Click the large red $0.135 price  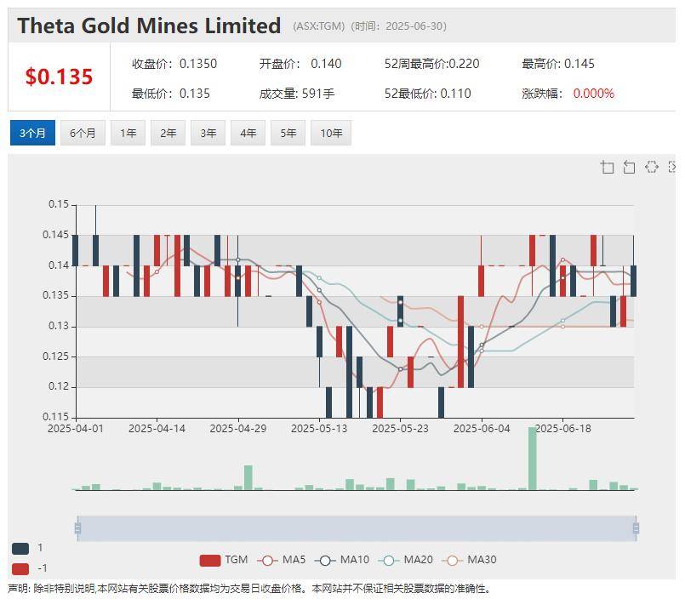coord(59,77)
